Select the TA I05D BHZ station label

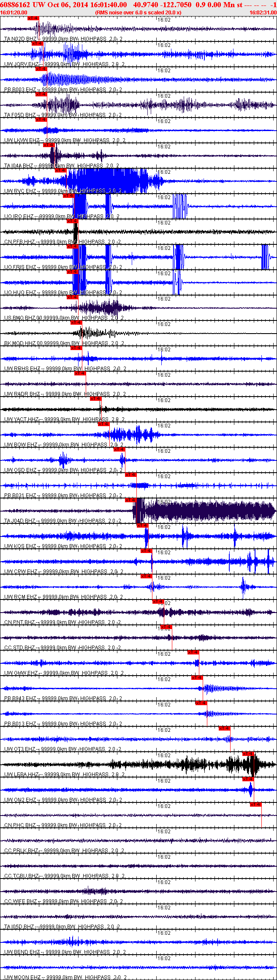62,927
